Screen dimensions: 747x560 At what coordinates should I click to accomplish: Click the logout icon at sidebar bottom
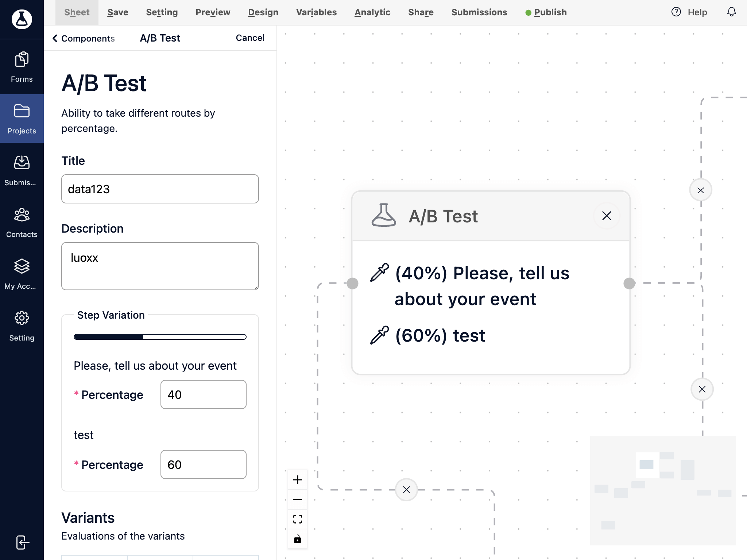click(23, 542)
